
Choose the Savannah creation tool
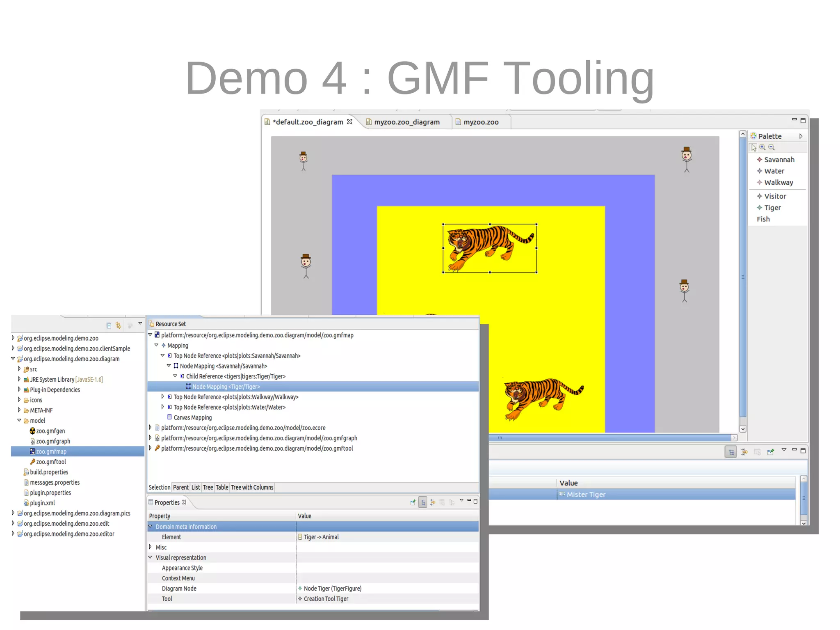776,160
